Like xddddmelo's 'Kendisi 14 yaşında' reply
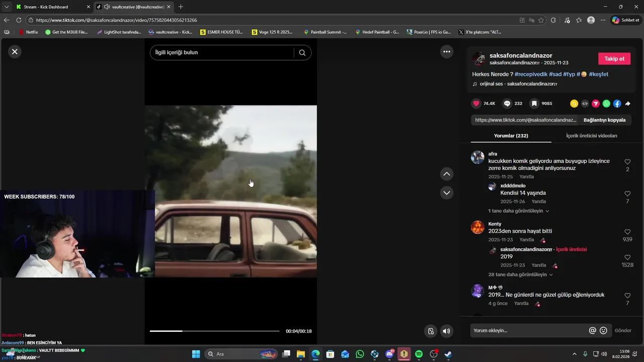Viewport: 644px width, 362px height. pyautogui.click(x=627, y=194)
